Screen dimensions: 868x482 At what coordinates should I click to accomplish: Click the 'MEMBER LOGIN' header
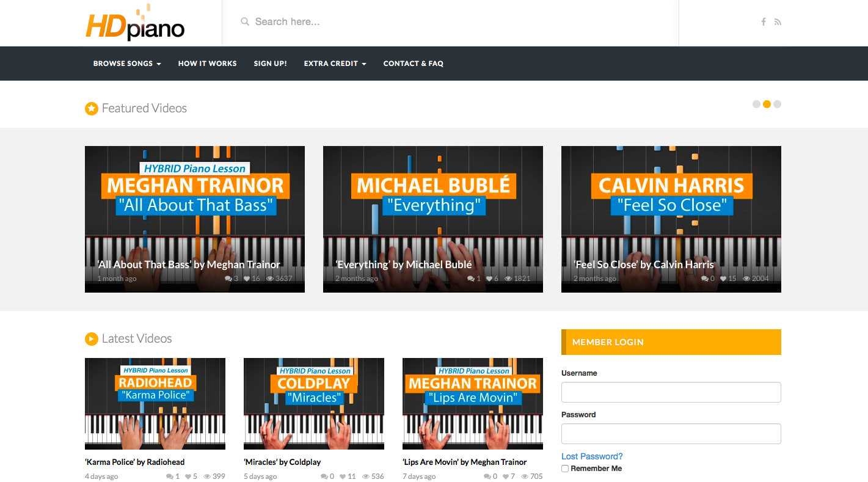(x=671, y=342)
